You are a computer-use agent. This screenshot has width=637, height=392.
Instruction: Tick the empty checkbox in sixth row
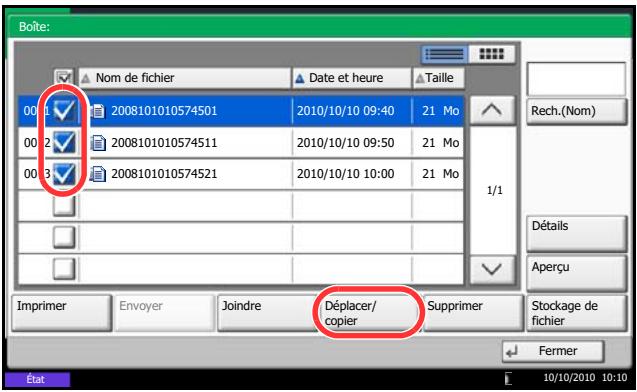coord(64,269)
